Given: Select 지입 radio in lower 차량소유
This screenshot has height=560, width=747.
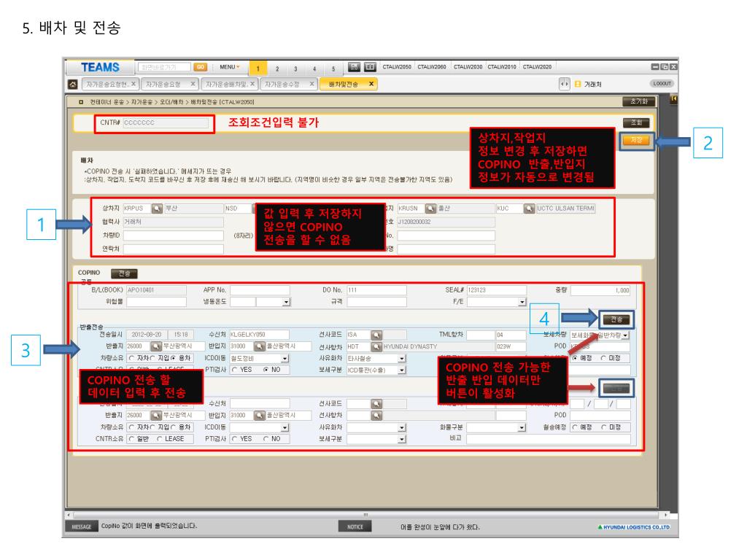Looking at the screenshot, I should [x=152, y=427].
